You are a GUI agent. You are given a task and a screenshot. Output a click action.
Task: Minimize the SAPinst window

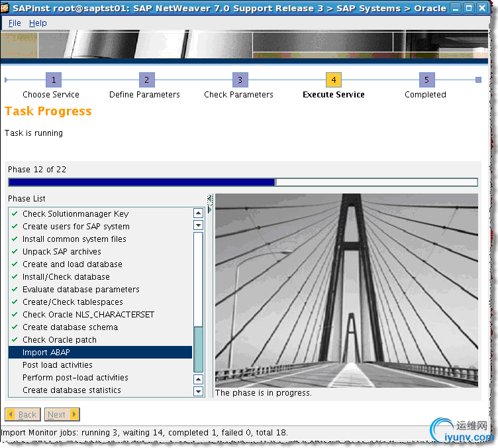(456, 8)
